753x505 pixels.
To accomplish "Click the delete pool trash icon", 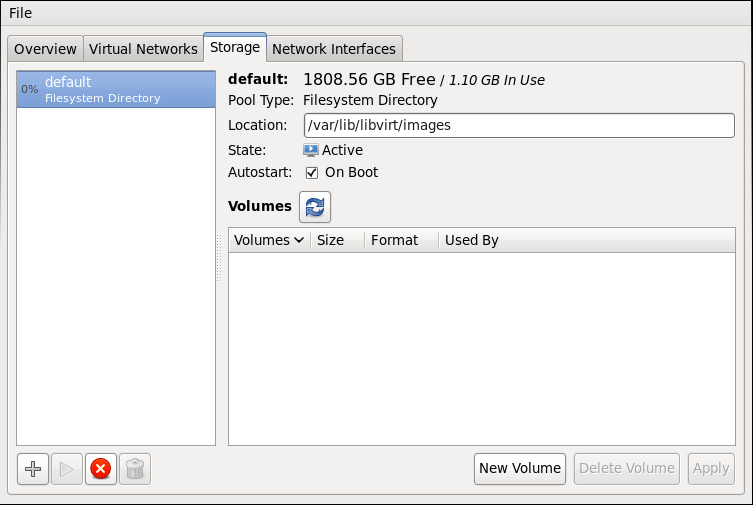I will (135, 469).
